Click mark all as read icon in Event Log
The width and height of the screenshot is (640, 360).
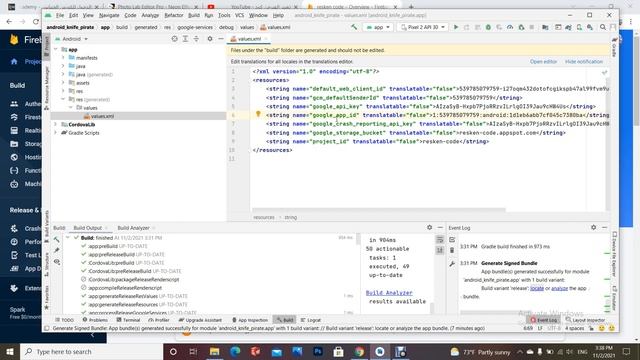[x=452, y=240]
